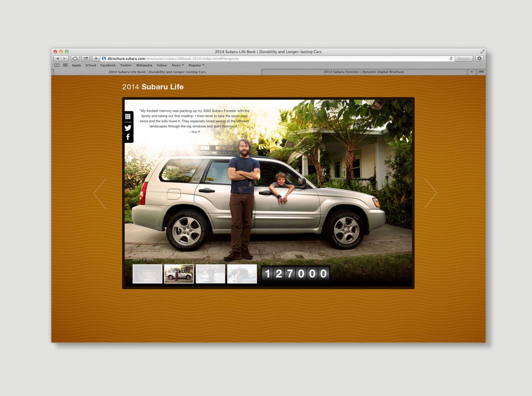Screen dimensions: 532x396
Task: Select the third story thumbnail
Action: click(210, 274)
